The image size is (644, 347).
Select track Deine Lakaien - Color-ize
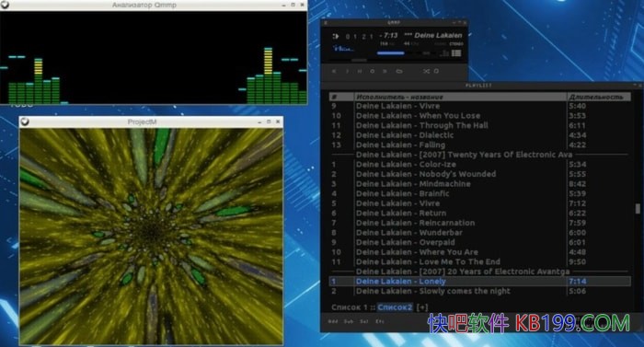(479, 165)
